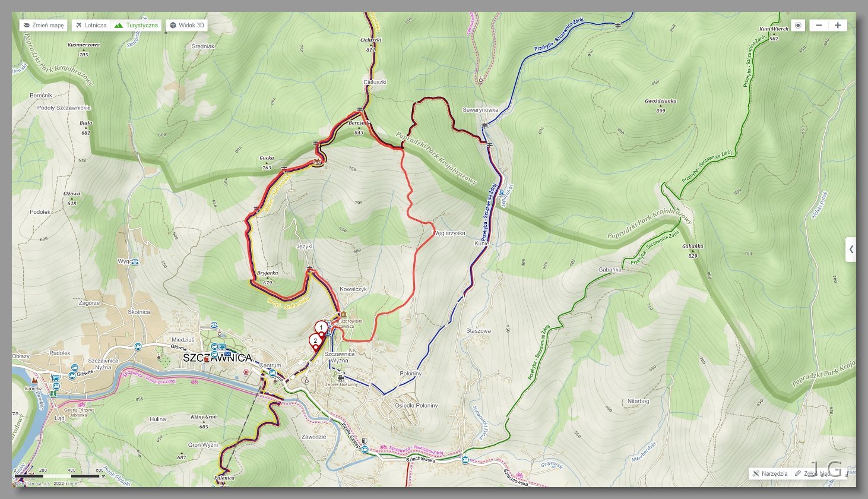Image resolution: width=868 pixels, height=499 pixels.
Task: Zoom out with the minus button
Action: click(x=819, y=26)
